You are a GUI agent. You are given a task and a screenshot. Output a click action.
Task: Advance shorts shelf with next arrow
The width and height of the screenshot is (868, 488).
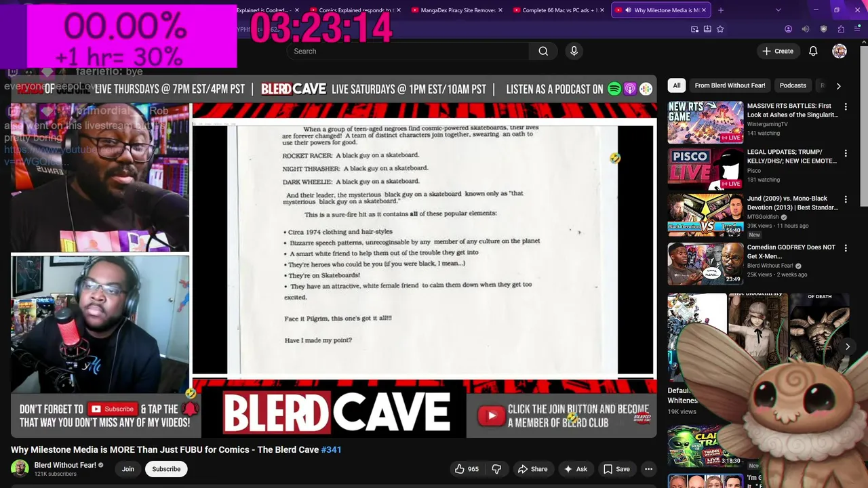(x=847, y=346)
